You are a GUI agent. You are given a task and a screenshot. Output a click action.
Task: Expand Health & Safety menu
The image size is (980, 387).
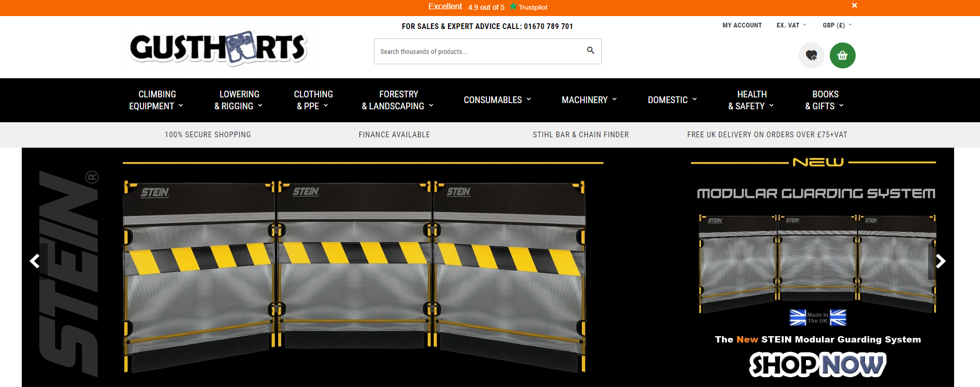tap(751, 100)
